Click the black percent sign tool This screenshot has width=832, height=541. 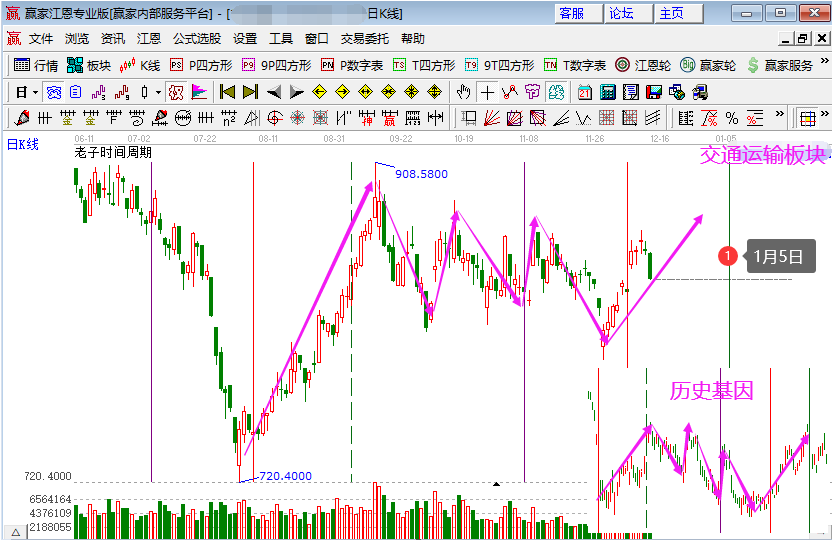coord(732,118)
